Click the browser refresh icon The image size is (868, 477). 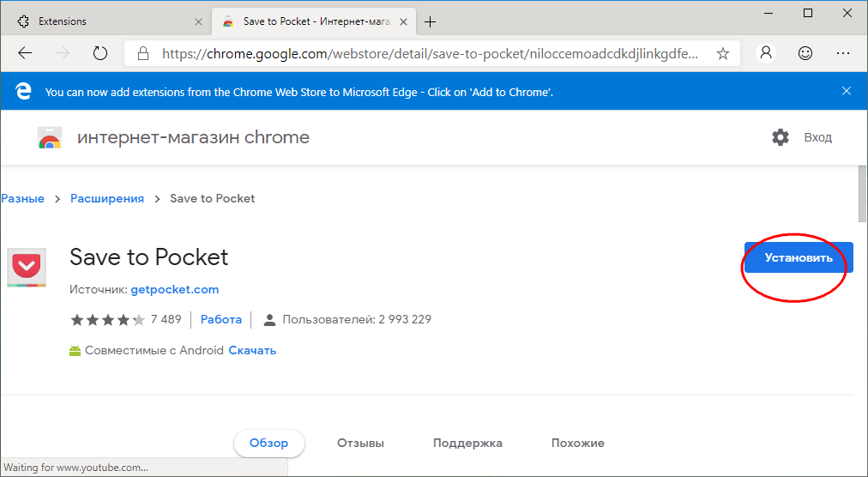tap(100, 53)
